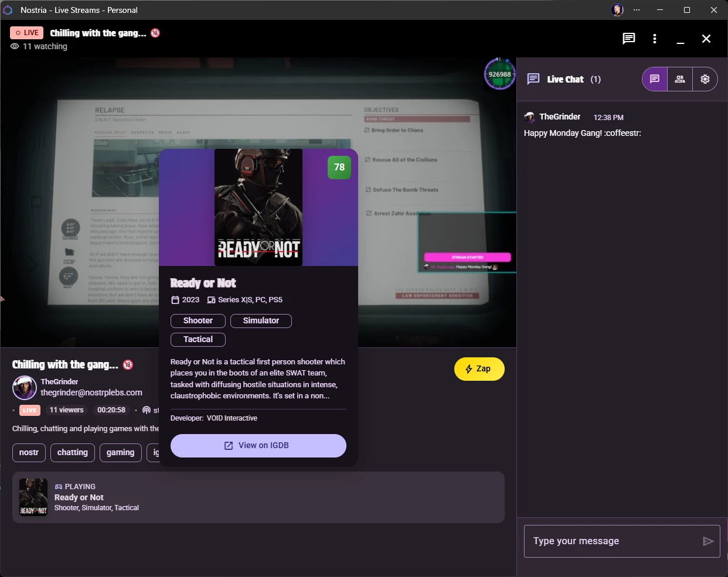The width and height of the screenshot is (728, 577).
Task: Open the Ready or Not playing card
Action: (258, 497)
